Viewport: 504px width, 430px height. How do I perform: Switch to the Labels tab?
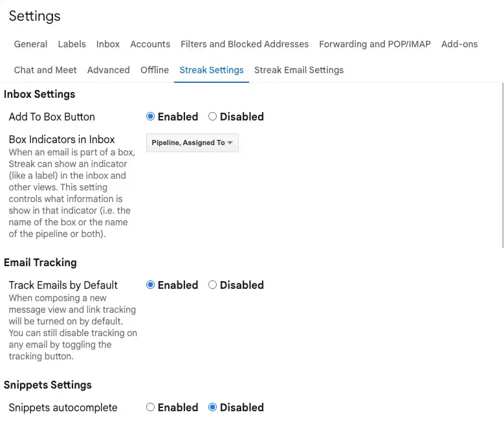tap(72, 44)
